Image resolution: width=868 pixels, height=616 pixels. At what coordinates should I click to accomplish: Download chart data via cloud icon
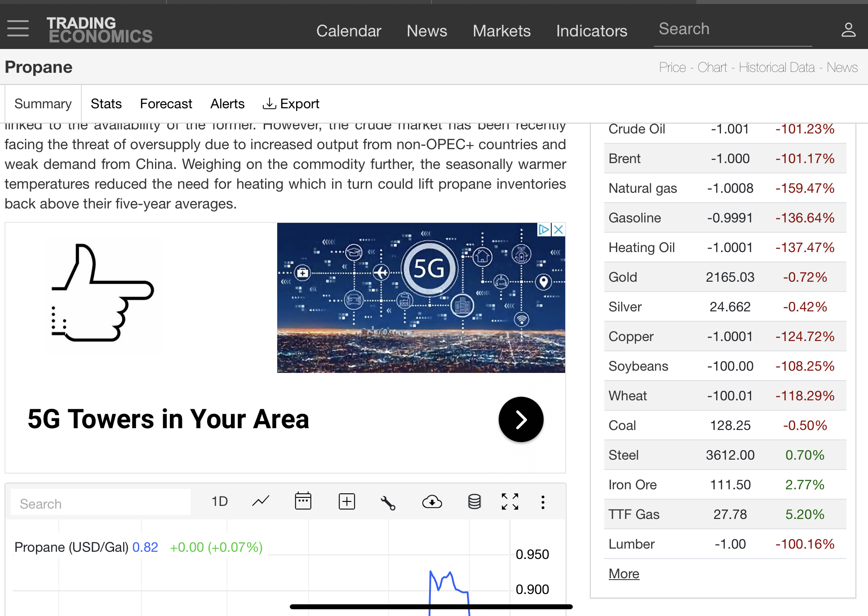432,501
